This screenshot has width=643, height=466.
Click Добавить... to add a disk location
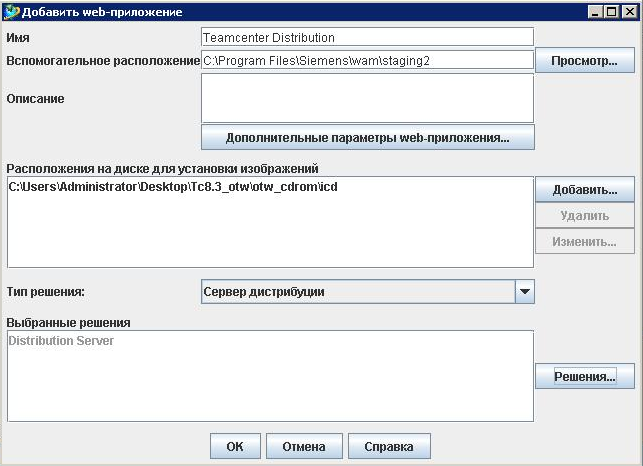(585, 190)
